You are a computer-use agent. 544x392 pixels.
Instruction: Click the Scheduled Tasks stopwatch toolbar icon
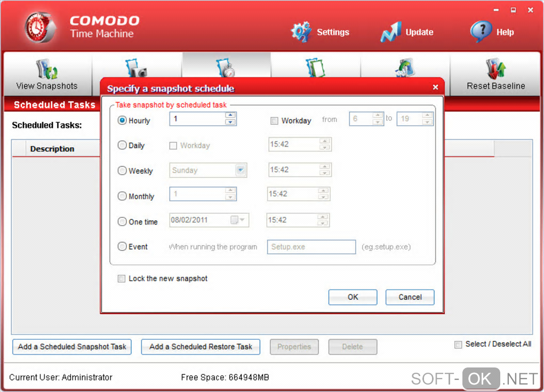click(226, 68)
